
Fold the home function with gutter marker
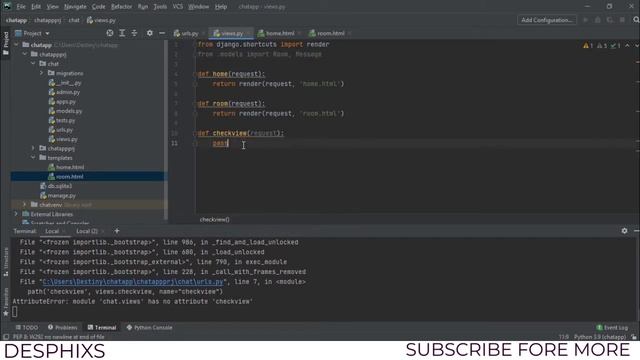coord(195,74)
